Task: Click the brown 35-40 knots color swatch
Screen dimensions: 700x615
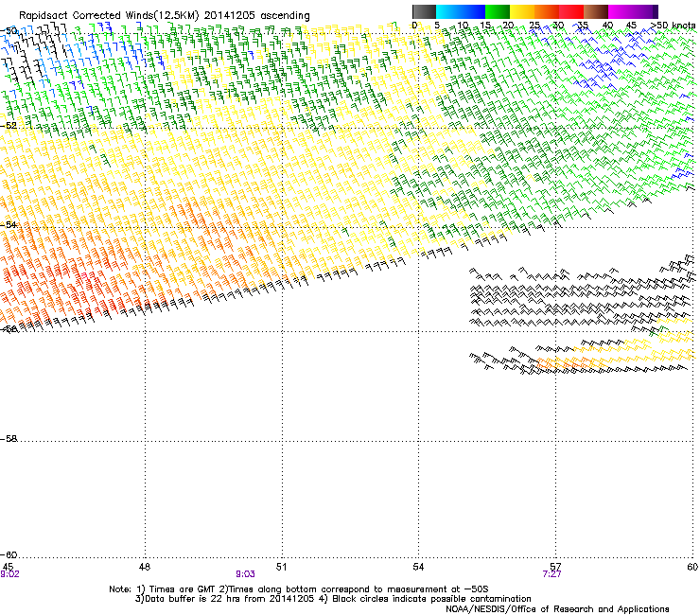Action: [596, 11]
